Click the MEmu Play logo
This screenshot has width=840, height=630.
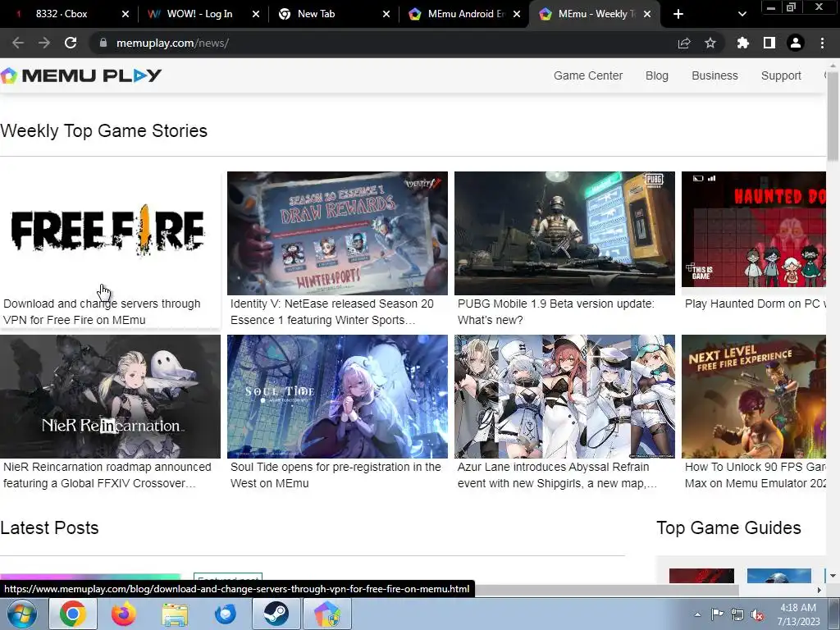tap(81, 75)
